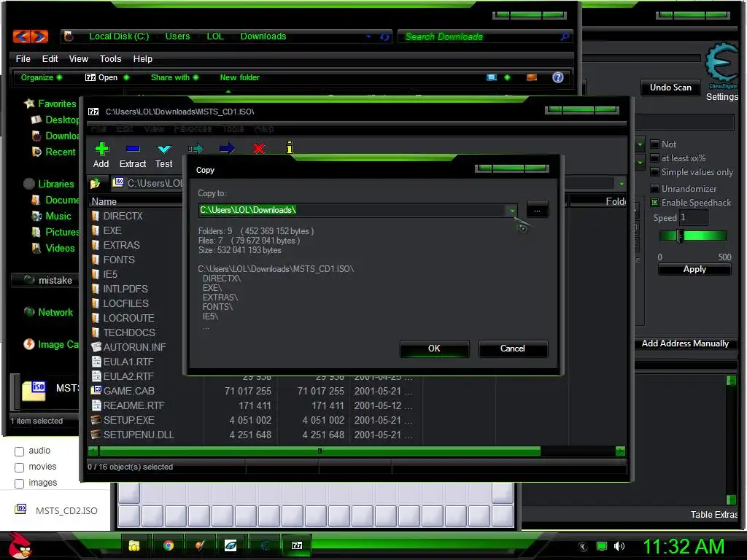
Task: Click Apply under the speedhack slider
Action: point(694,270)
